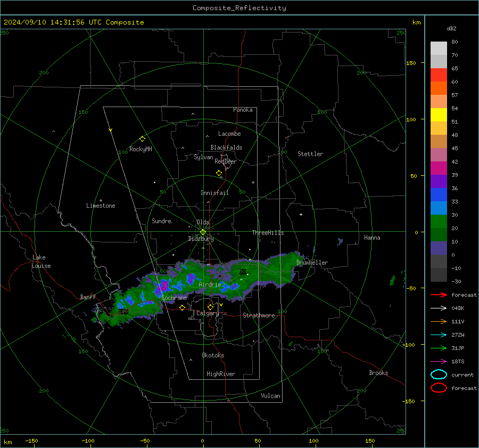Click the Blackfalds label
The image size is (479, 448).
tap(226, 148)
